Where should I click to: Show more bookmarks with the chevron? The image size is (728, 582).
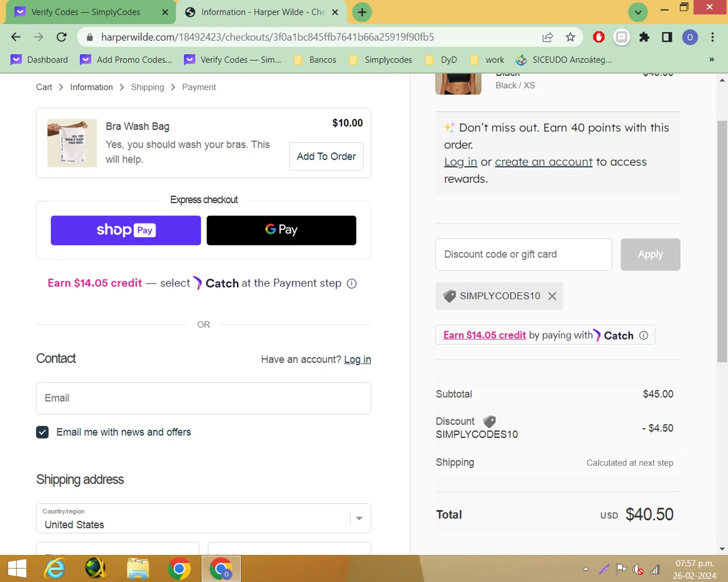711,60
